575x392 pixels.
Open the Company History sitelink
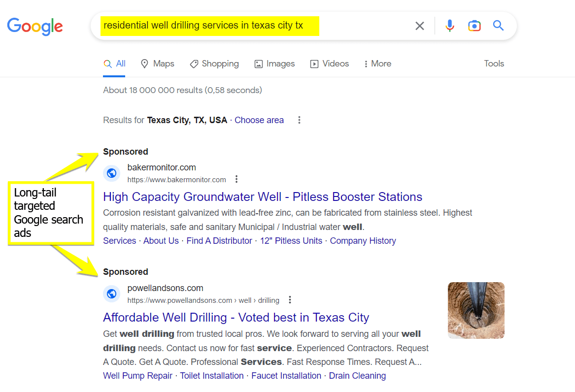tap(363, 241)
